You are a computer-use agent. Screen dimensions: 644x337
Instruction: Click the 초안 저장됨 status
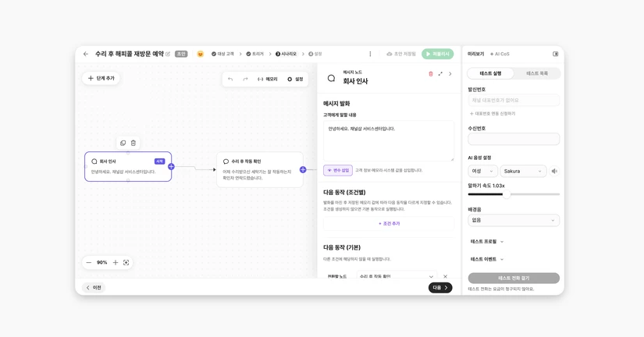(402, 54)
